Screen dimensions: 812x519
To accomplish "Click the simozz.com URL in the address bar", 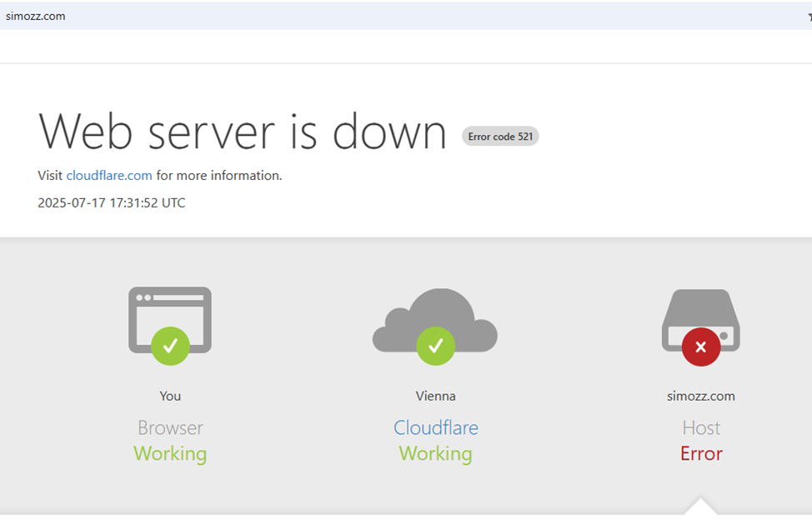I will pyautogui.click(x=35, y=16).
